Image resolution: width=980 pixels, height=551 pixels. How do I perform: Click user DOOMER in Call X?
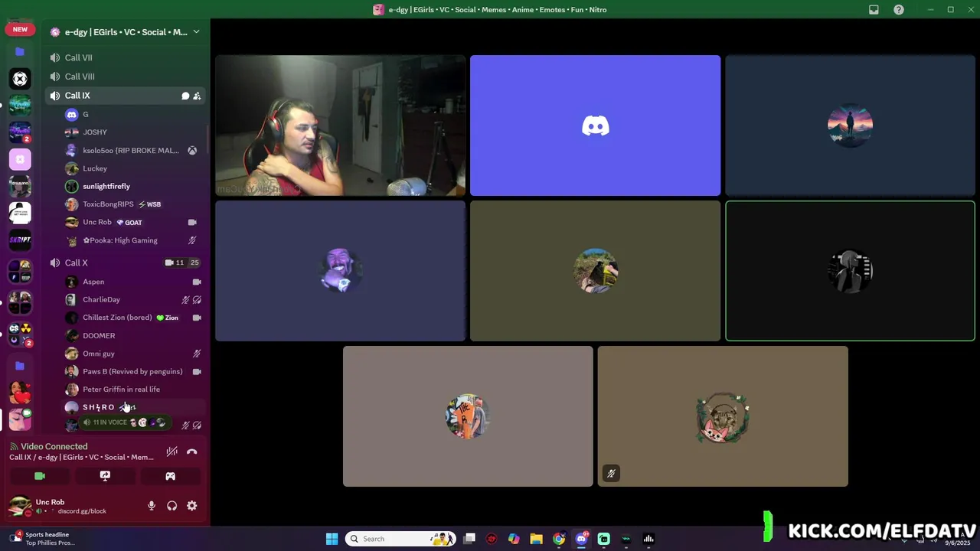click(x=134, y=335)
